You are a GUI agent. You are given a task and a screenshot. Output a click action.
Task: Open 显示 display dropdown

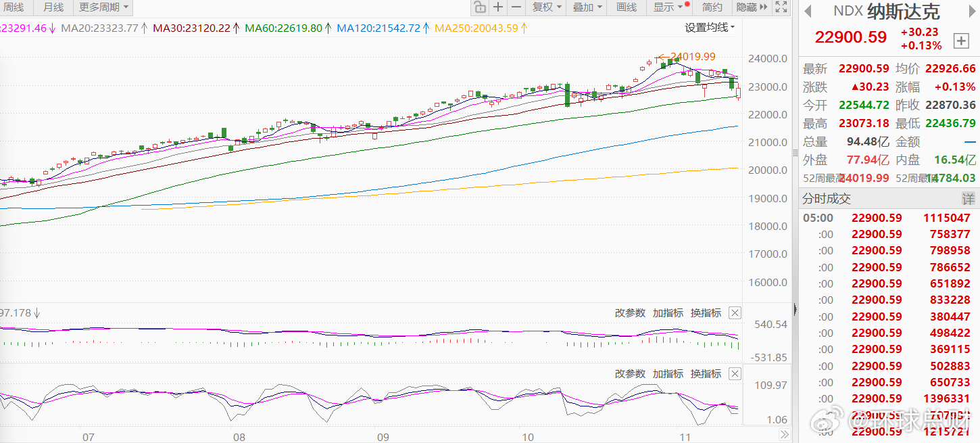(670, 7)
